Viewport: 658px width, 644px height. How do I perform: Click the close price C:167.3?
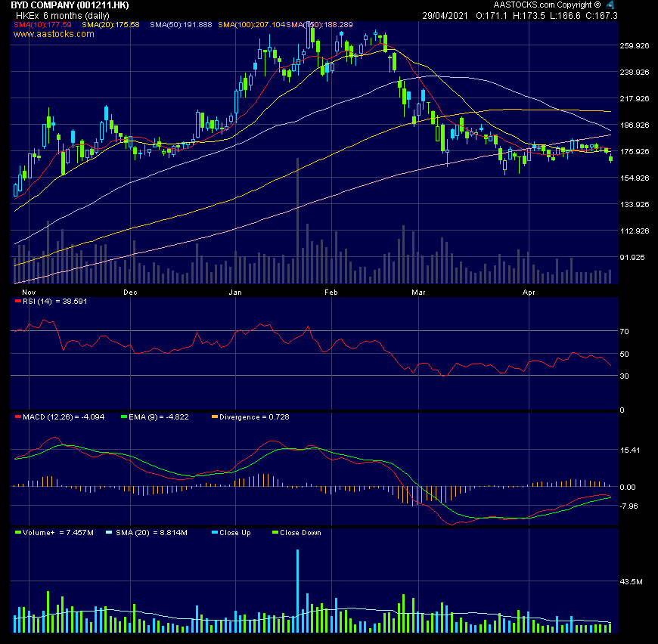[601, 16]
